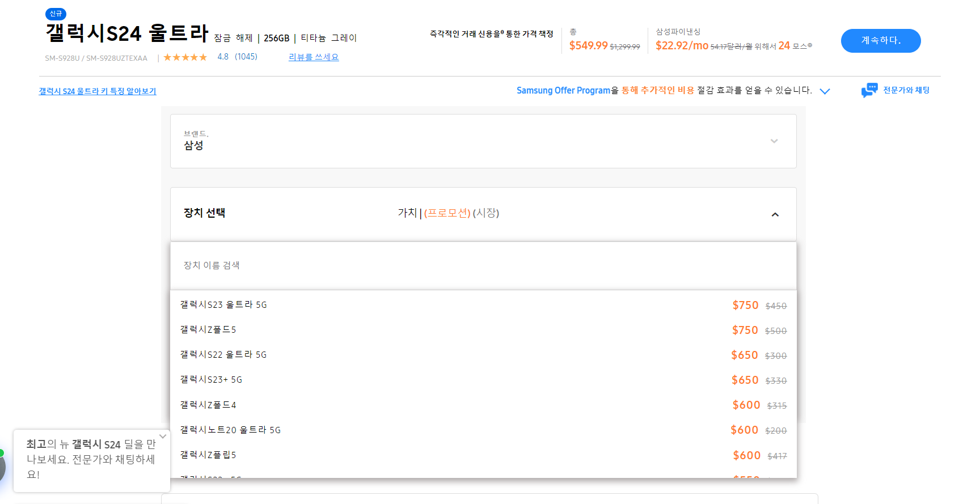The image size is (980, 504).
Task: Click the 장치 이름 검색 search field
Action: tap(483, 265)
